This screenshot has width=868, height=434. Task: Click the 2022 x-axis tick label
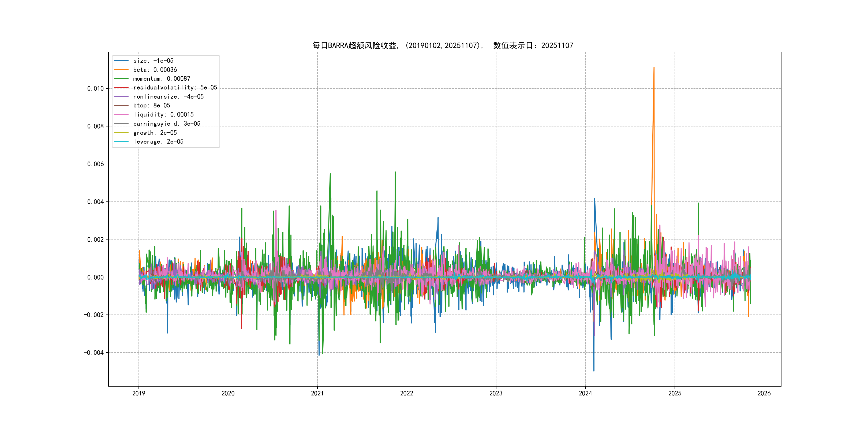406,393
